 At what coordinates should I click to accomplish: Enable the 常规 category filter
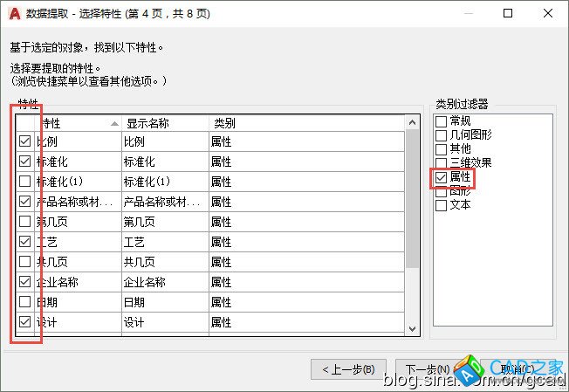point(442,121)
